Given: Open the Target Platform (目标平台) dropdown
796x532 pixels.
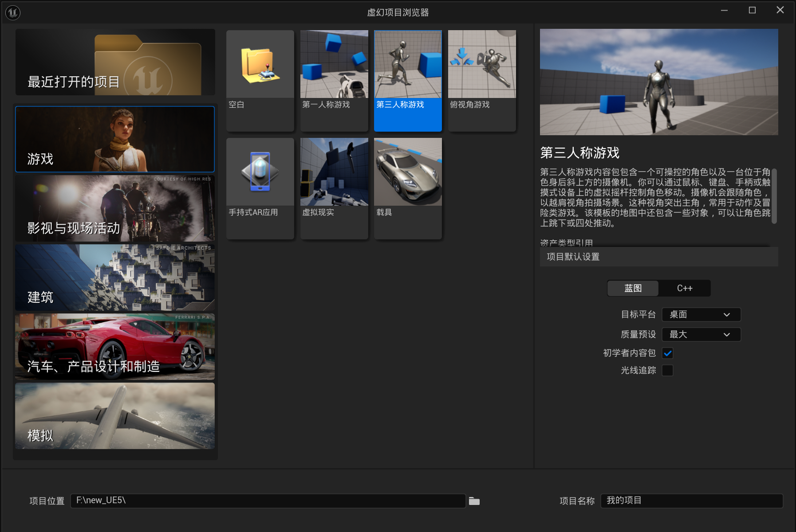Looking at the screenshot, I should pos(701,315).
